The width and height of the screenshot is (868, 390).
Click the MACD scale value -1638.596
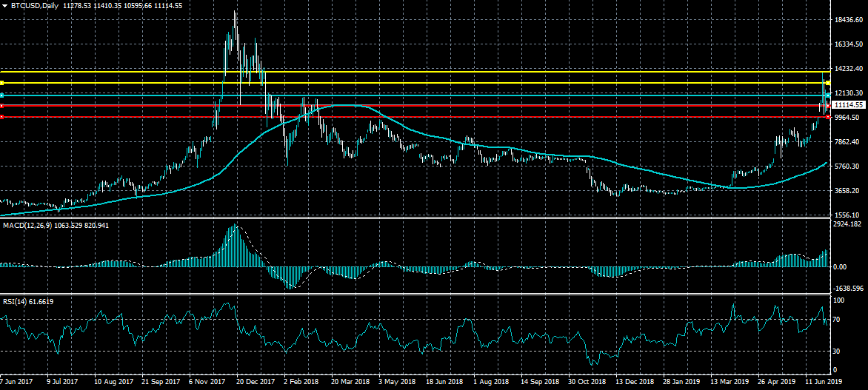(848, 288)
